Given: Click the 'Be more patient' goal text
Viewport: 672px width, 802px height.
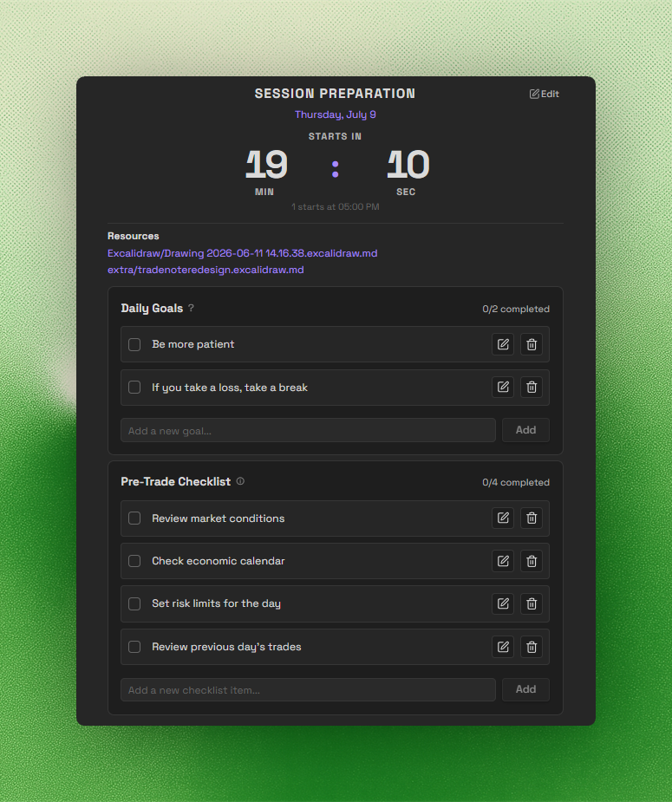Looking at the screenshot, I should click(192, 344).
